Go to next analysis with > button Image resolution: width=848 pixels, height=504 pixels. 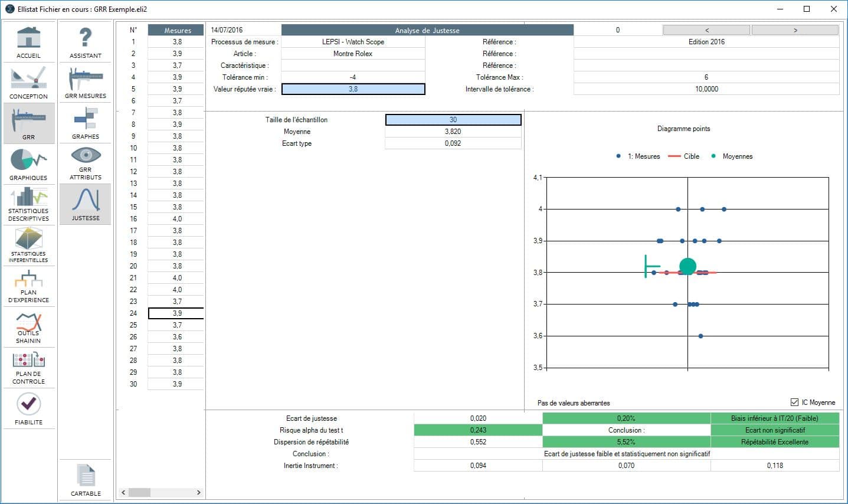click(x=795, y=30)
